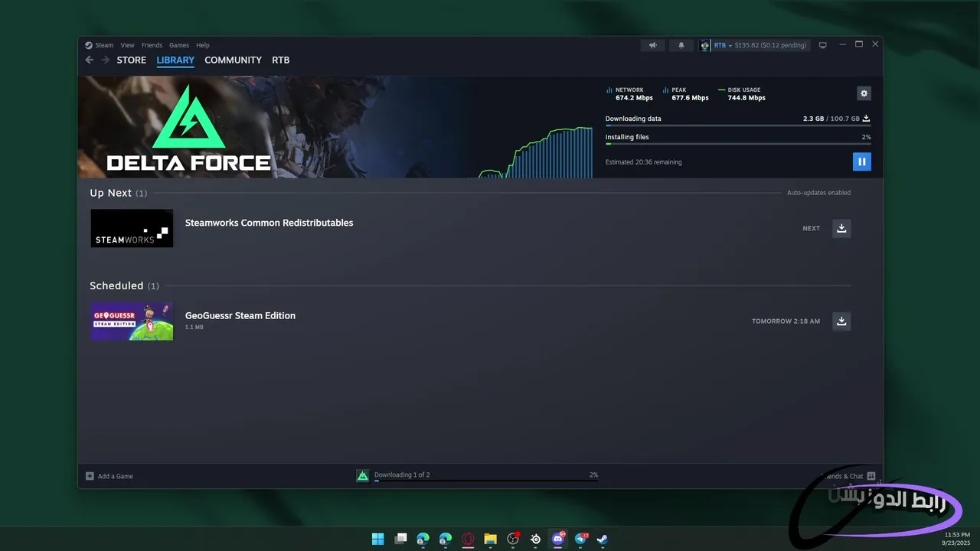
Task: Click the GeoGuessr thumbnail image
Action: coord(132,321)
